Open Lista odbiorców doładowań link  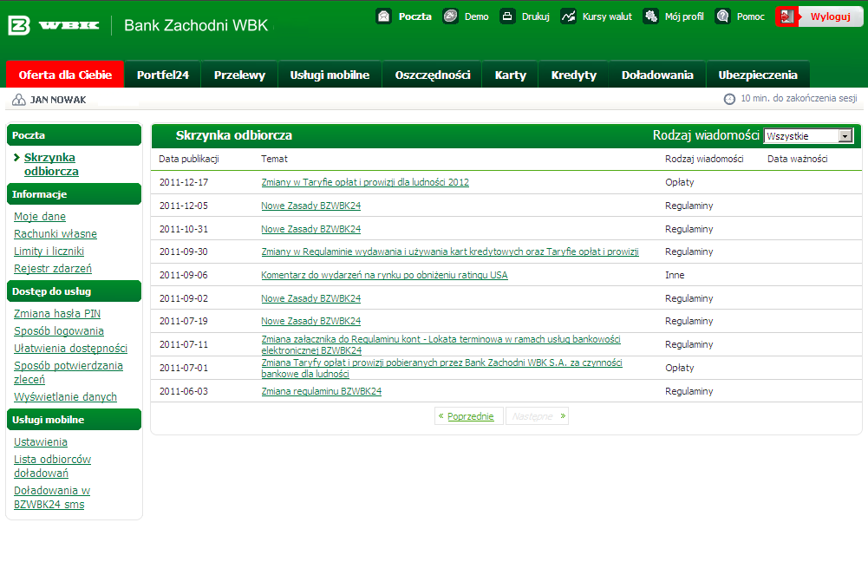[x=52, y=467]
